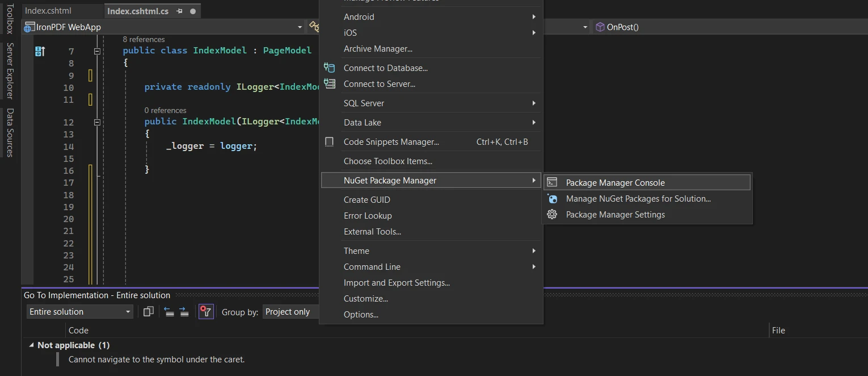Click the Connect to Database plug icon
The image size is (868, 376).
pos(330,68)
